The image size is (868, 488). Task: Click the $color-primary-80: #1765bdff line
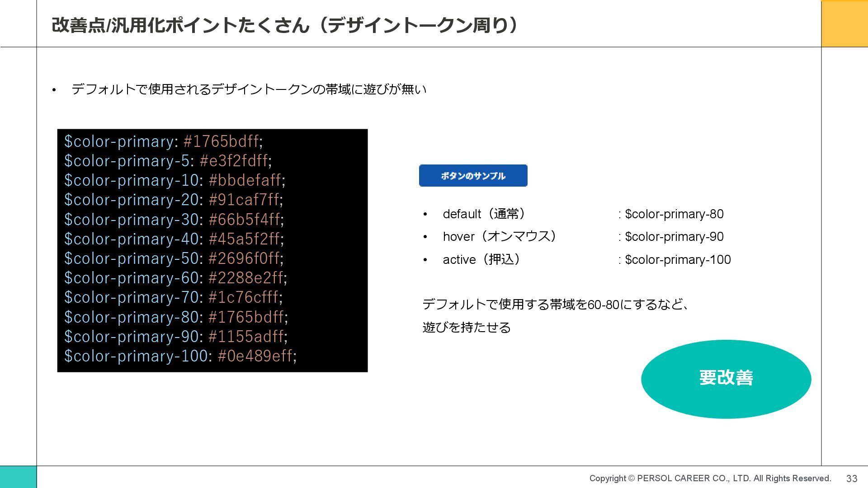point(176,317)
